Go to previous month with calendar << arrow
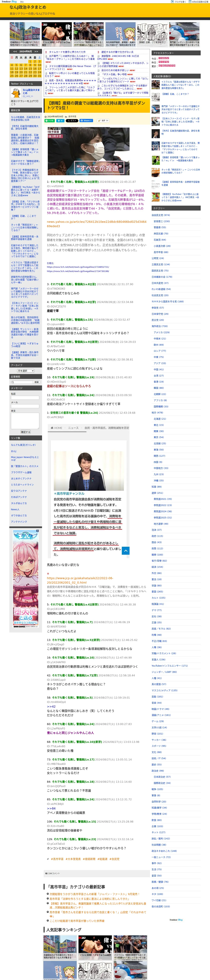 pyautogui.click(x=15, y=51)
